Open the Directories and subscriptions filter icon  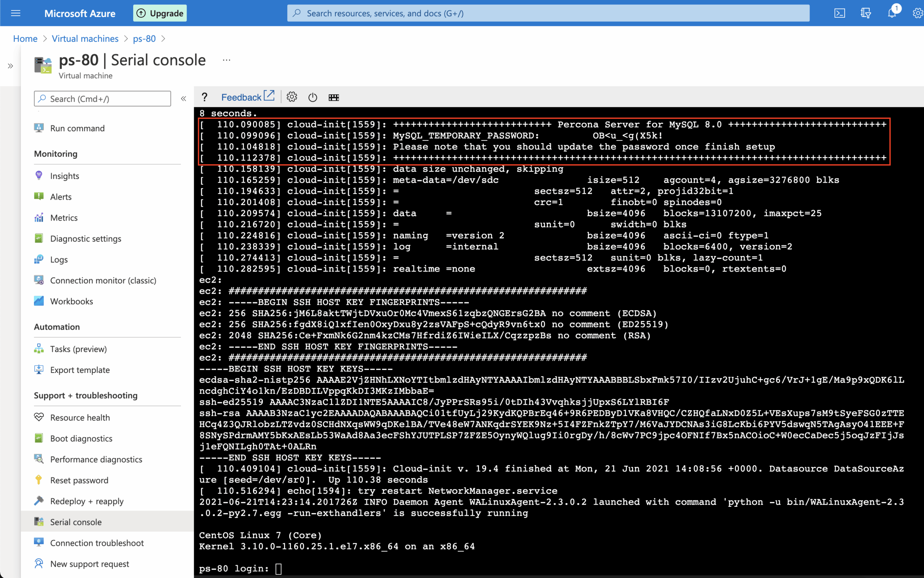[866, 13]
